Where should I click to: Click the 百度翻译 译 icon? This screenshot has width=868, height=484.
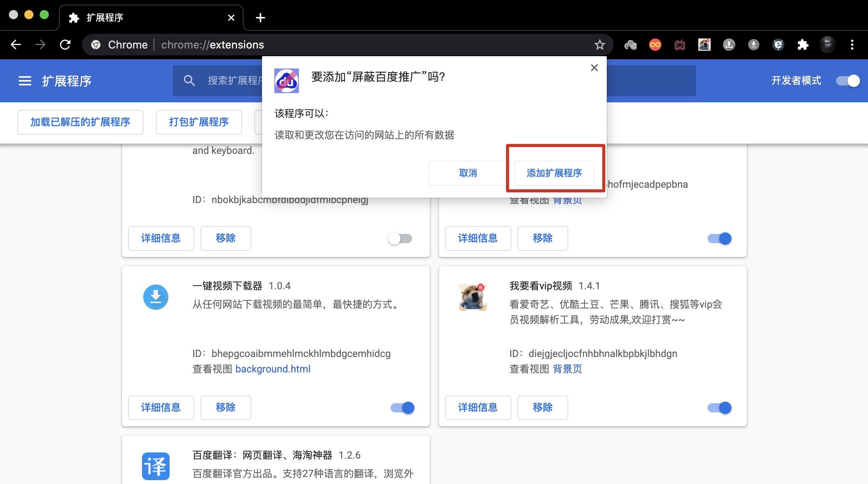[156, 466]
